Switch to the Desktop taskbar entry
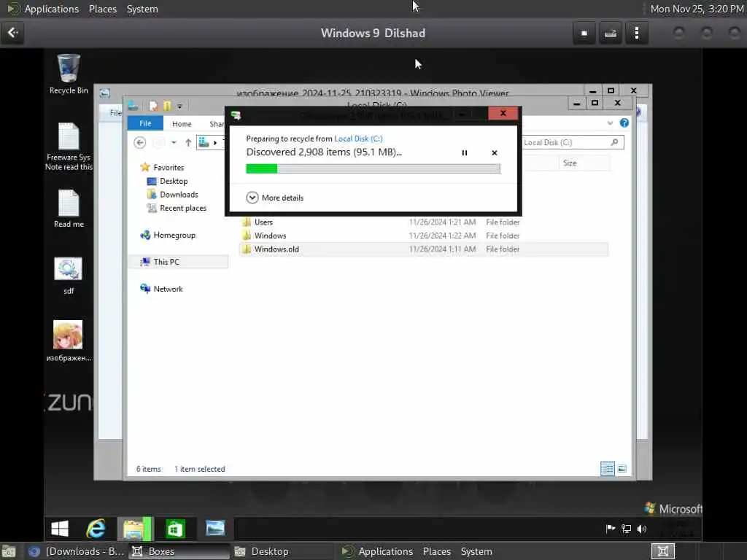This screenshot has width=747, height=560. tap(284, 551)
